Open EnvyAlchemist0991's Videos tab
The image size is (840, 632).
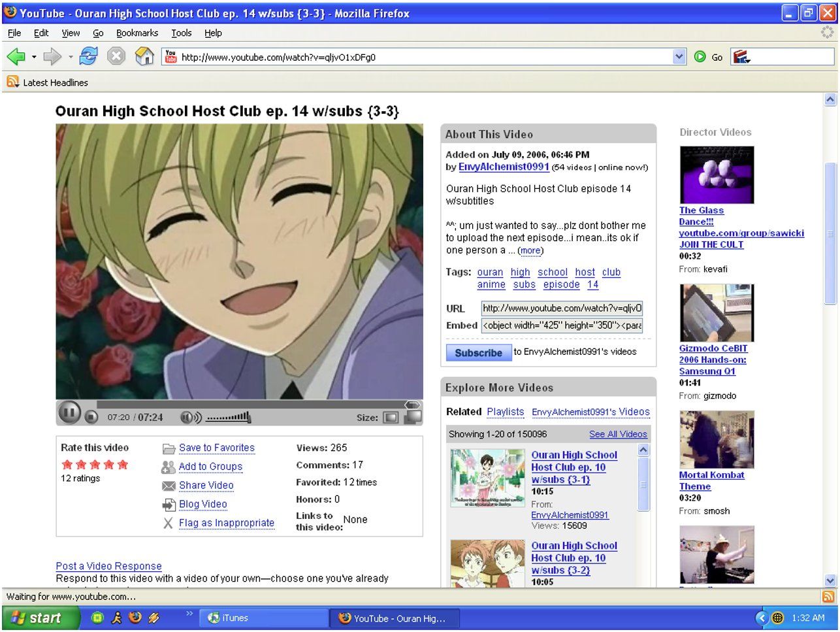(590, 412)
